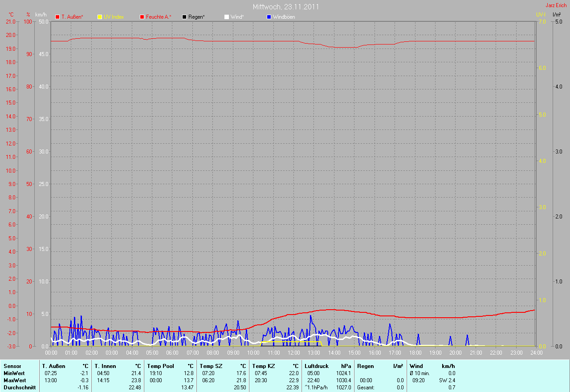570x392 pixels.
Task: Click the T. Innen column header
Action: [x=105, y=366]
